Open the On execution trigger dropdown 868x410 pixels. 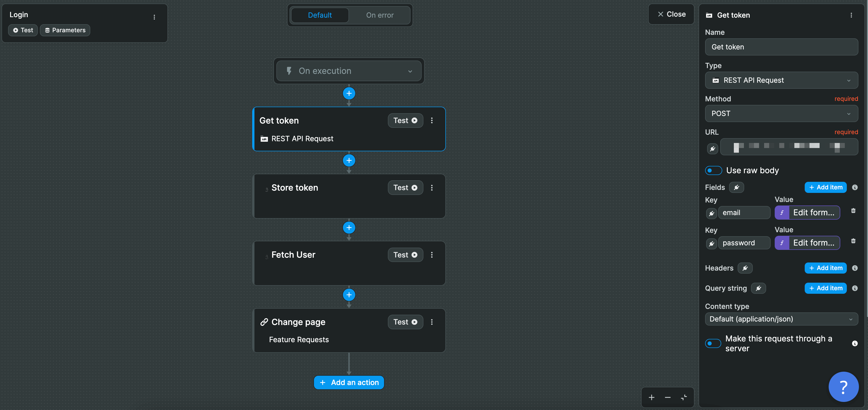pos(349,71)
